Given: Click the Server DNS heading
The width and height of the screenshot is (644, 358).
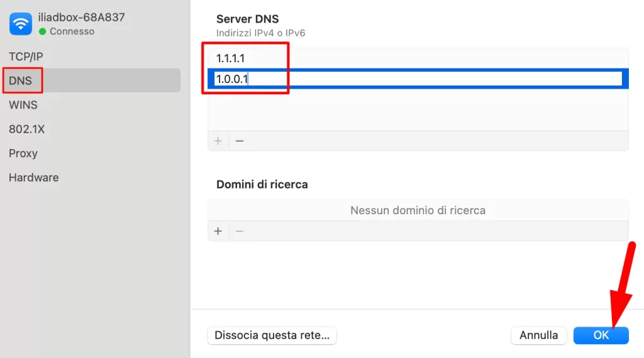Looking at the screenshot, I should [x=248, y=19].
